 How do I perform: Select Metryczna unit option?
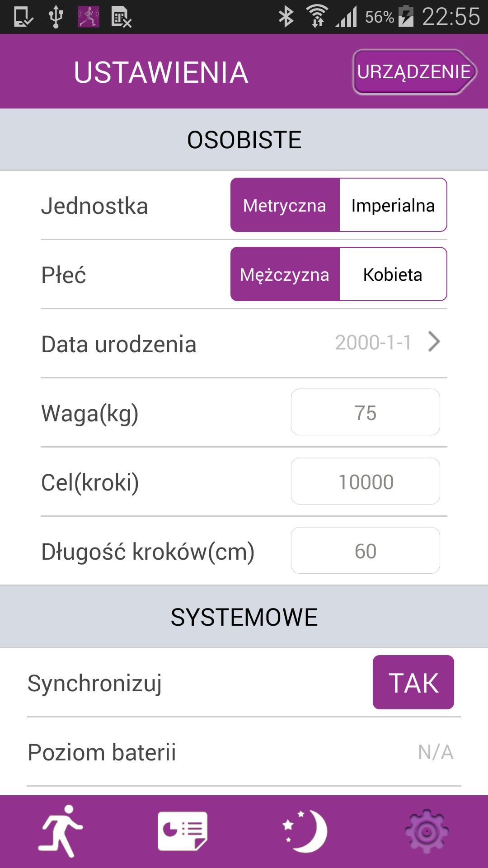pos(285,205)
